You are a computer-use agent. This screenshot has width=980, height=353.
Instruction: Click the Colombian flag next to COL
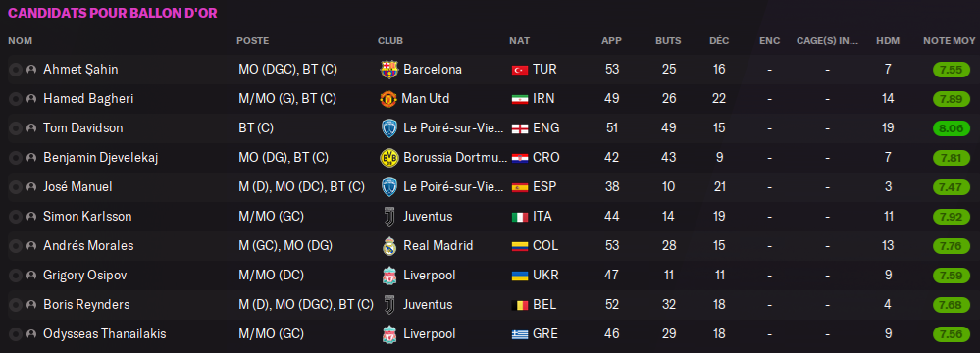tap(519, 245)
